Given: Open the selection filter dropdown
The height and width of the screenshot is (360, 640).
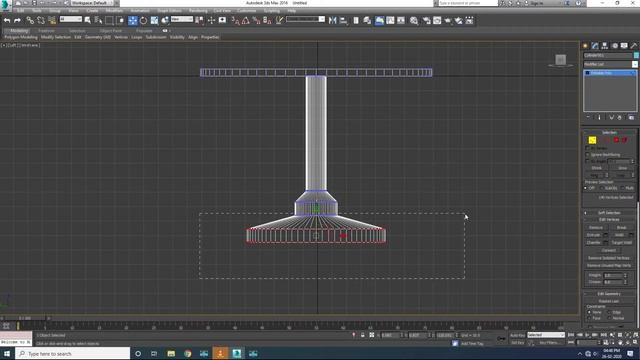Looking at the screenshot, I should pyautogui.click(x=71, y=19).
